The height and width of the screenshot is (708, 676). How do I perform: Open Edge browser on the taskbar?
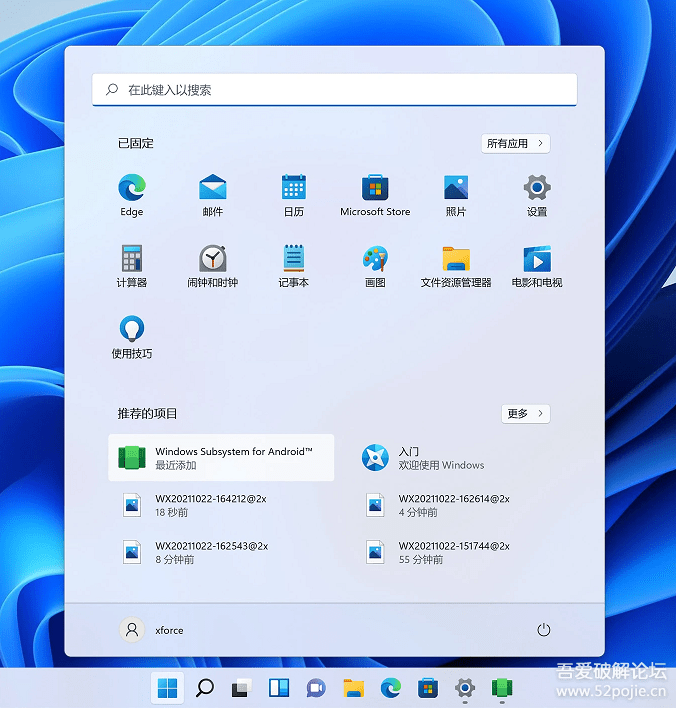390,688
